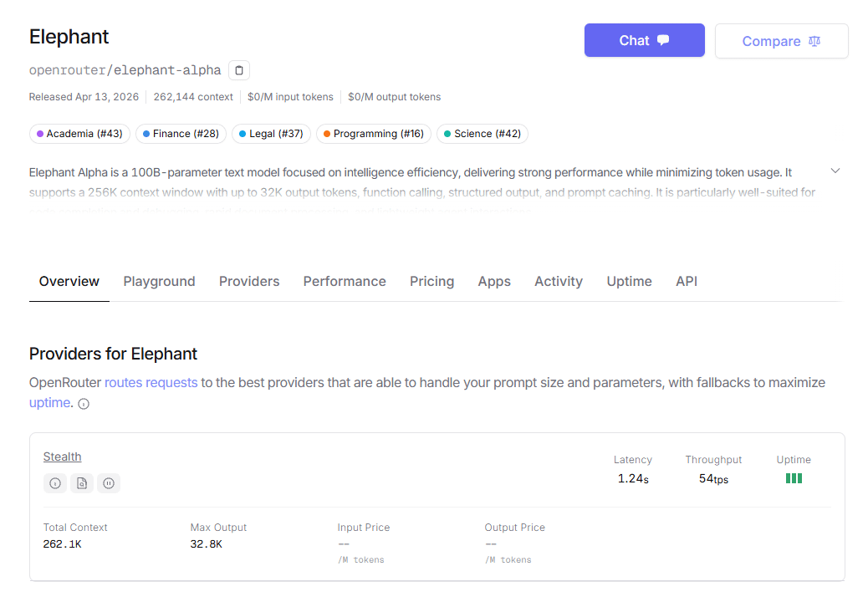Open Stealth provider document policy icon
Screen dimensions: 868x602
[82, 483]
